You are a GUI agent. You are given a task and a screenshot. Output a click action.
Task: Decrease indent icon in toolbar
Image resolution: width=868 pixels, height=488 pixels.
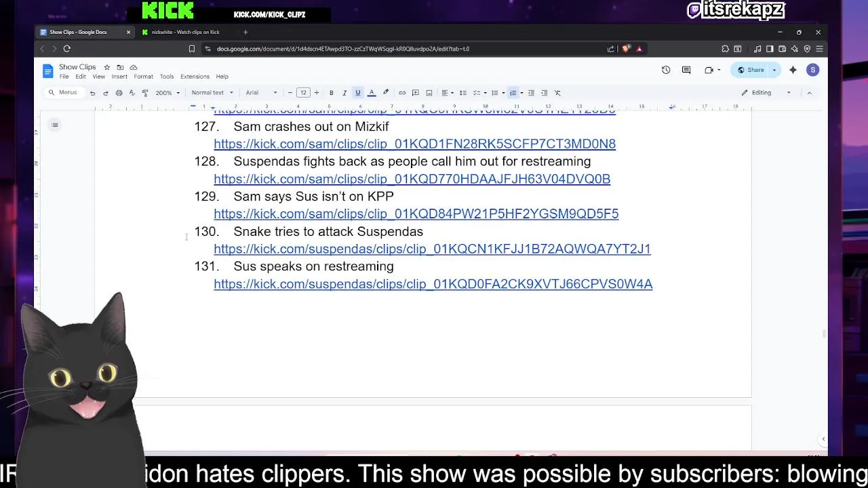(x=531, y=93)
